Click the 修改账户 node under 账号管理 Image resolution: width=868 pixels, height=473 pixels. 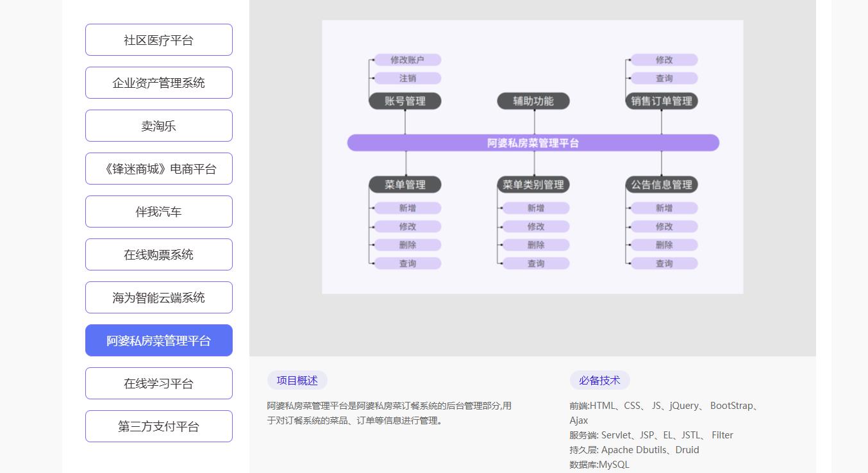[408, 60]
